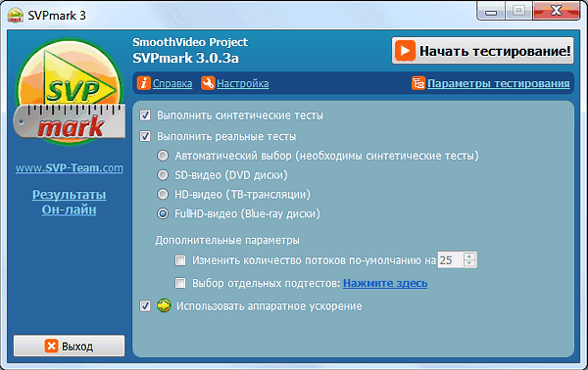
Task: Exit via the Выход button
Action: tap(69, 346)
